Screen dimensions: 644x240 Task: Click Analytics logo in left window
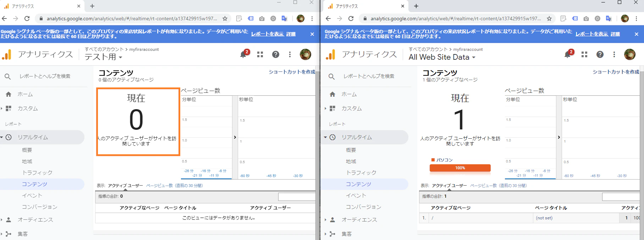(7, 54)
